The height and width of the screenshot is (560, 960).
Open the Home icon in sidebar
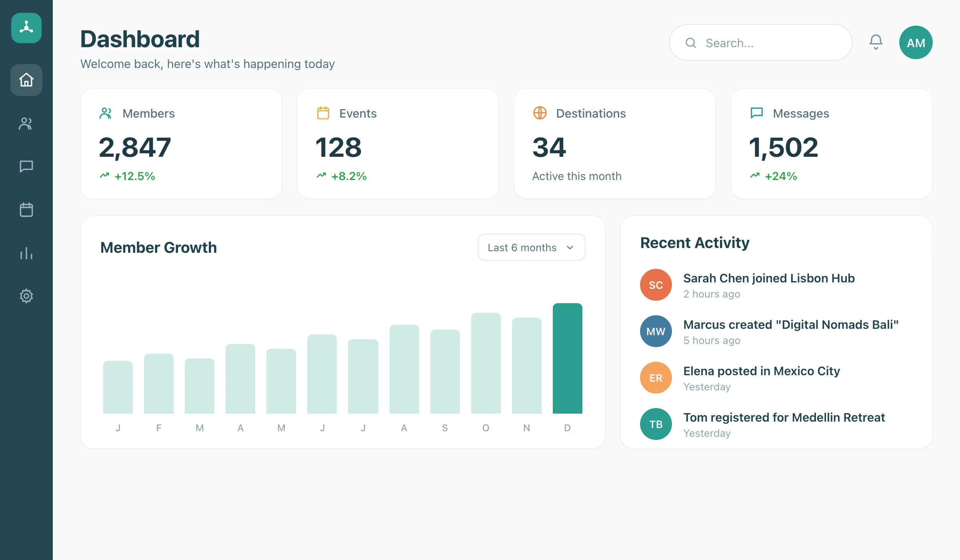26,80
